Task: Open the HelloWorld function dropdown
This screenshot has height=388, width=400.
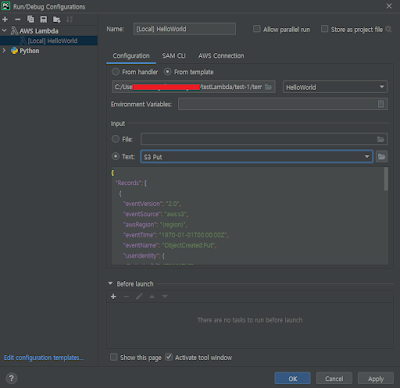Action: pyautogui.click(x=335, y=87)
